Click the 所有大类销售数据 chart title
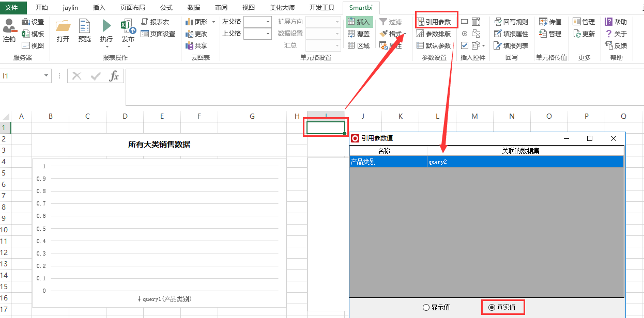 tap(159, 145)
